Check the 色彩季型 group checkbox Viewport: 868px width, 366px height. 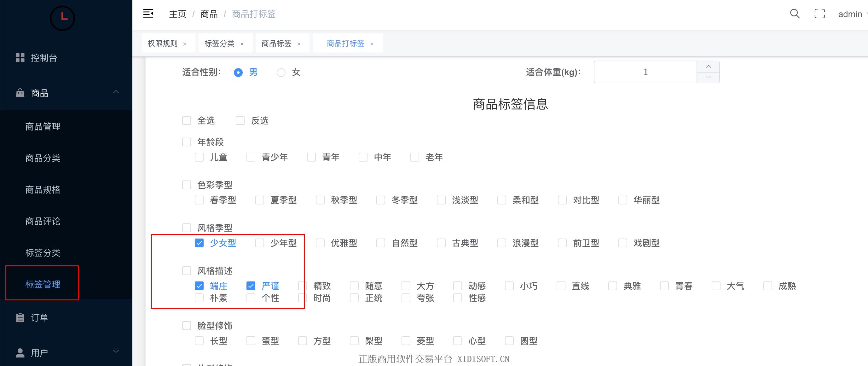pos(186,185)
